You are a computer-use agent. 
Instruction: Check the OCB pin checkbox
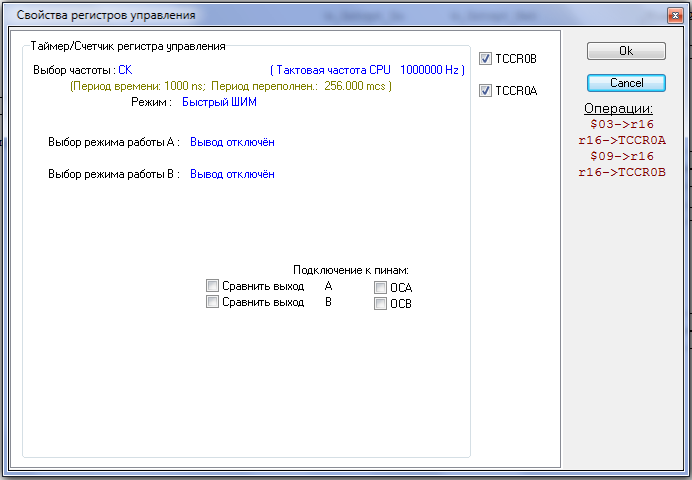381,304
